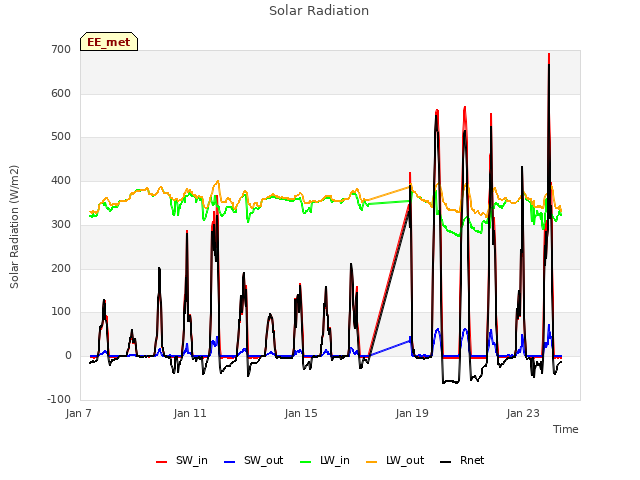
Task: Toggle the SW_in legend entry
Action: 182,460
